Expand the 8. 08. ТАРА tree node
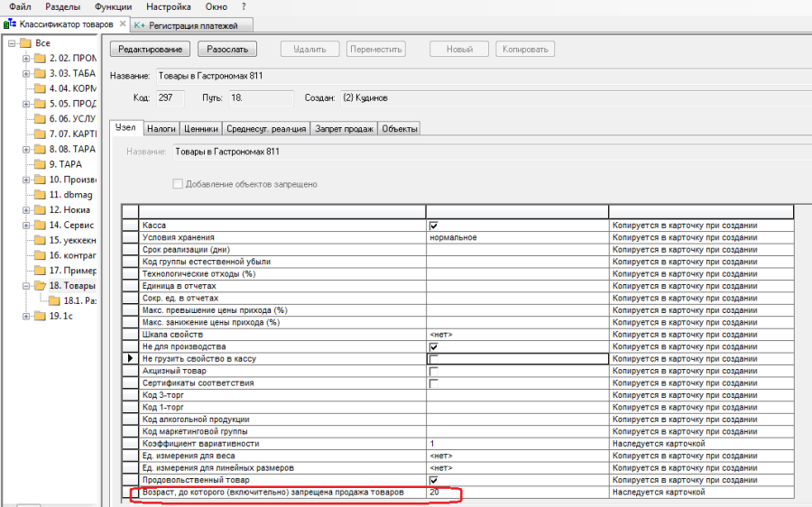This screenshot has width=812, height=507. coord(26,150)
